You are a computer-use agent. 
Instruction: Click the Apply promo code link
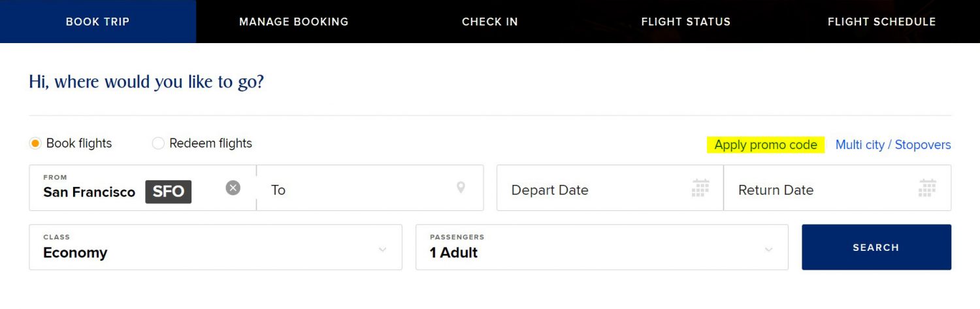tap(766, 145)
